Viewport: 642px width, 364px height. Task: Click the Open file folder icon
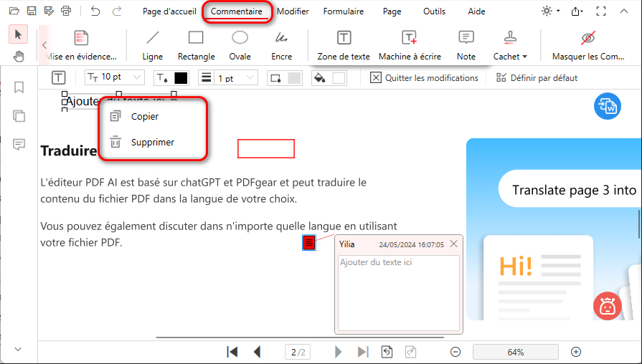pos(14,11)
